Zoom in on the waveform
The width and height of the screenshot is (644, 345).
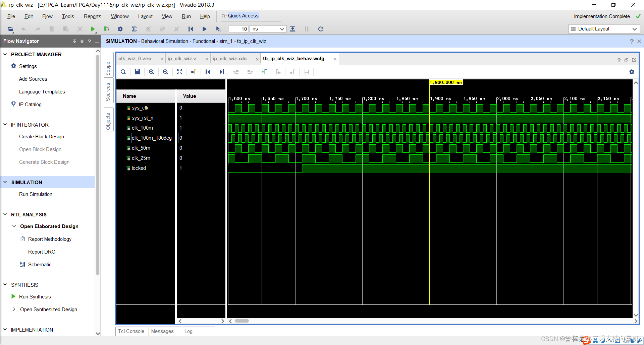click(x=151, y=72)
